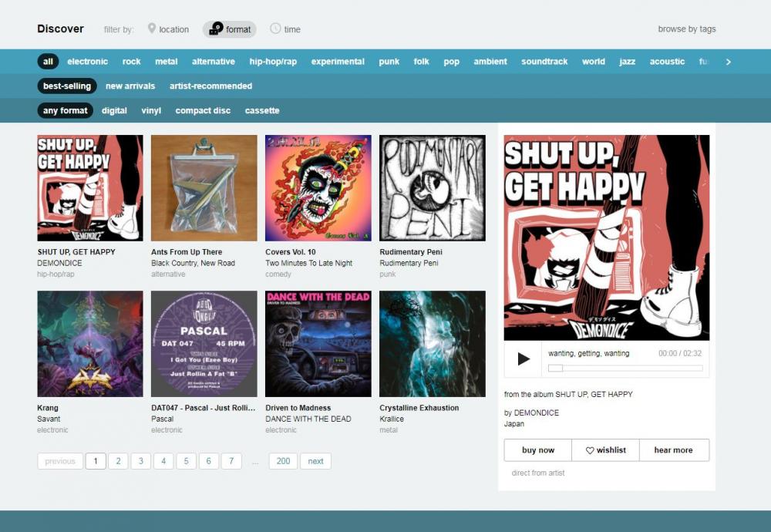The width and height of the screenshot is (771, 532).
Task: Select the hip-hop/rap genre tab
Action: coord(273,62)
